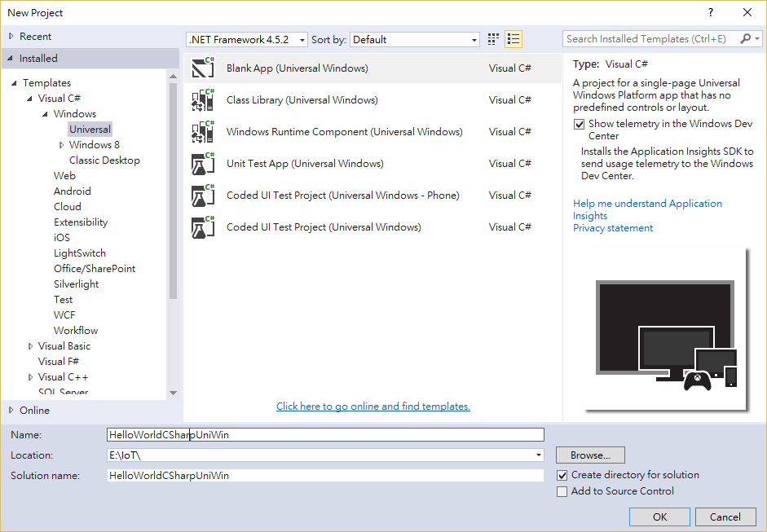Switch to small icons view
This screenshot has width=767, height=532.
pos(493,39)
